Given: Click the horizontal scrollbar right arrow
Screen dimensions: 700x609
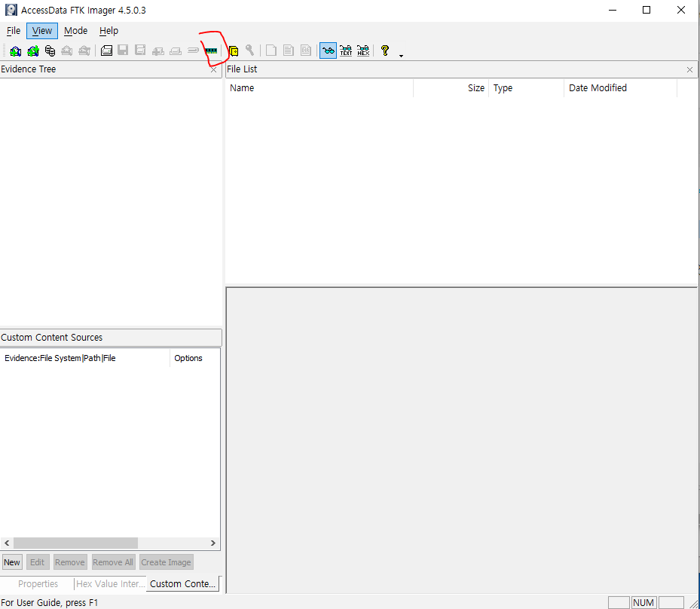Looking at the screenshot, I should click(x=213, y=543).
